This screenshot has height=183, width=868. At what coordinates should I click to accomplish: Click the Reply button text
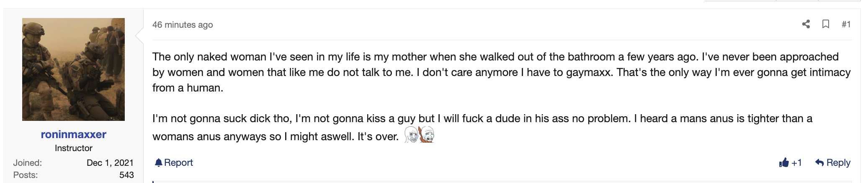(x=838, y=162)
